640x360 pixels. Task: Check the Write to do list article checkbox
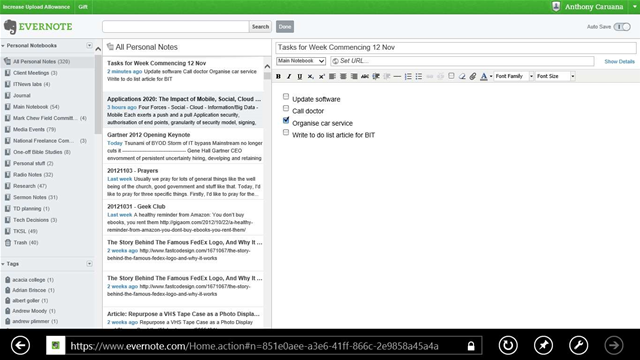[286, 132]
